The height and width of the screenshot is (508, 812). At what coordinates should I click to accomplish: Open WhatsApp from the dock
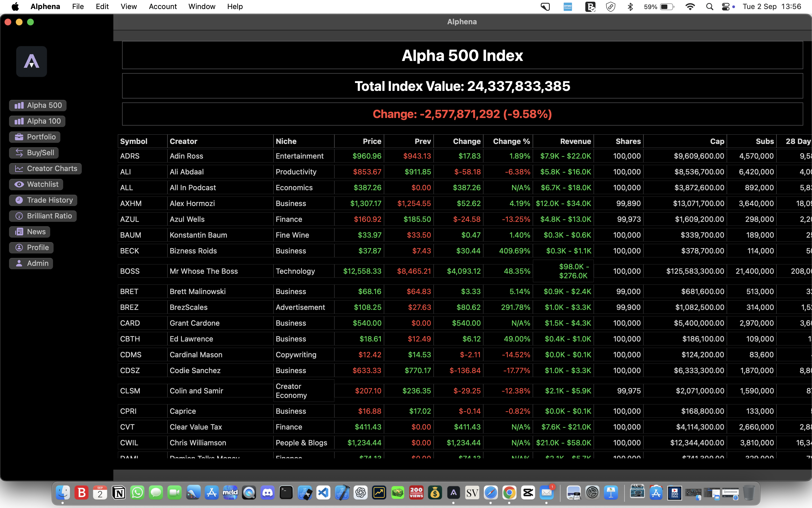[x=138, y=493]
